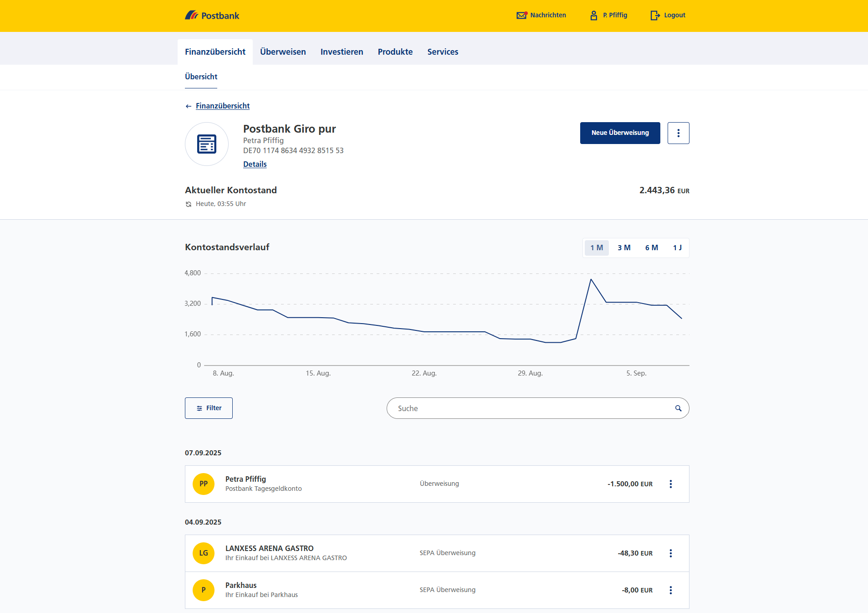Click the Kontostandsverlauf heading
The image size is (868, 613).
[x=227, y=247]
